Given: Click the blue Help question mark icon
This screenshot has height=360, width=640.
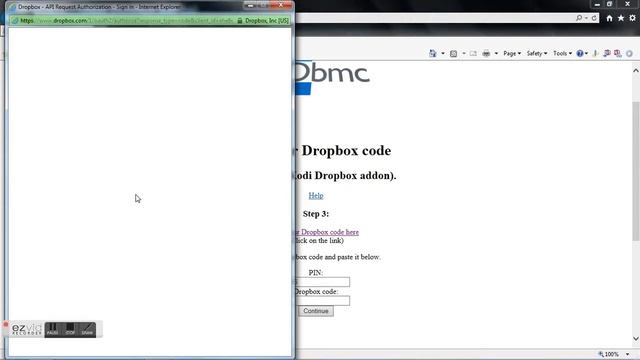Looking at the screenshot, I should coord(580,53).
